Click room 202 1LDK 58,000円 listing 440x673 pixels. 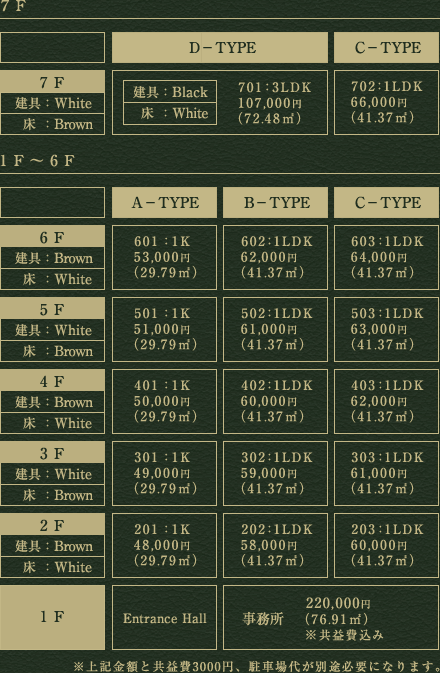click(276, 546)
